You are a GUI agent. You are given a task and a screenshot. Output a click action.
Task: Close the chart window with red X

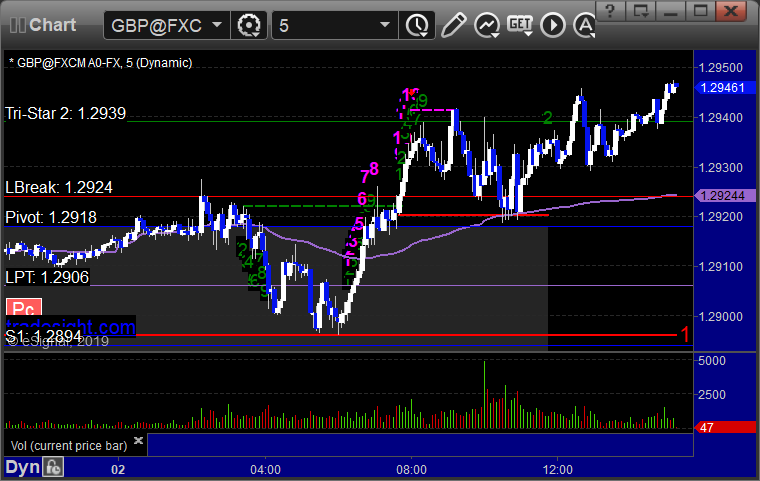(731, 11)
